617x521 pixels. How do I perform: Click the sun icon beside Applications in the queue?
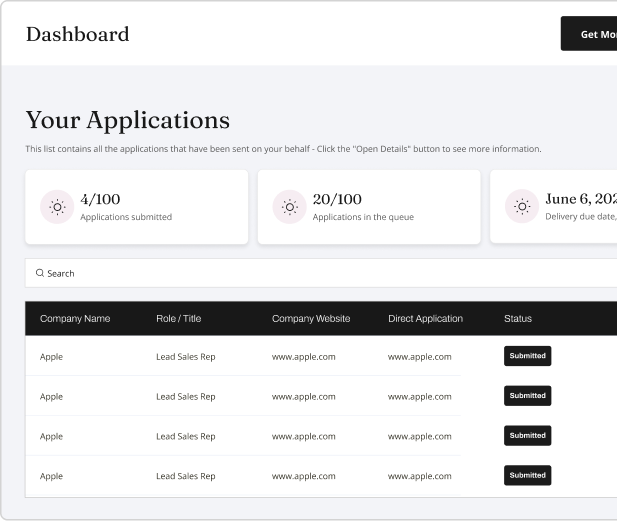tap(290, 207)
